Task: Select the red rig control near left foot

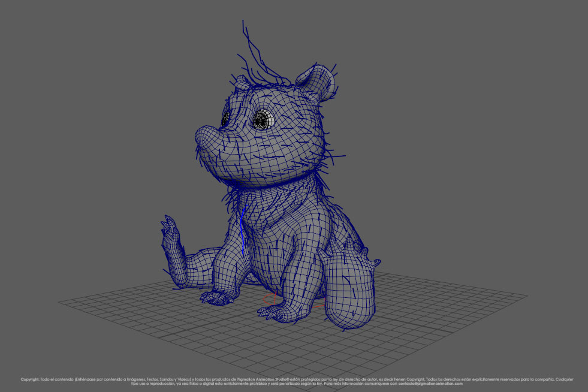Action: (270, 298)
